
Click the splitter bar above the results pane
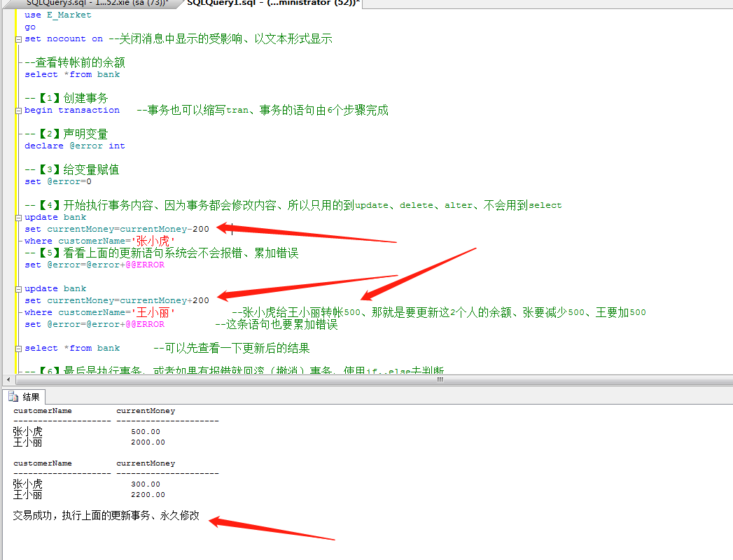[364, 388]
